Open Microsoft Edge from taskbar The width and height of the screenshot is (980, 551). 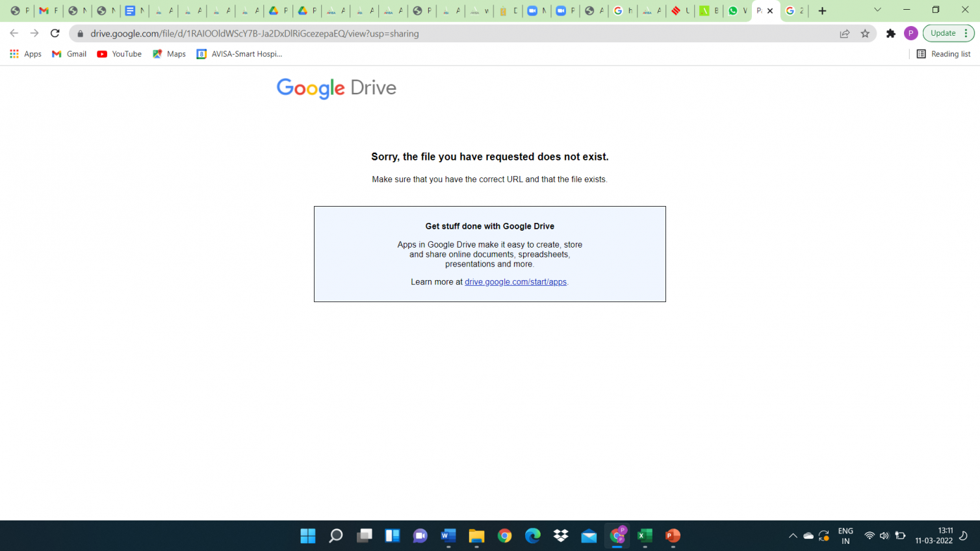pyautogui.click(x=533, y=535)
